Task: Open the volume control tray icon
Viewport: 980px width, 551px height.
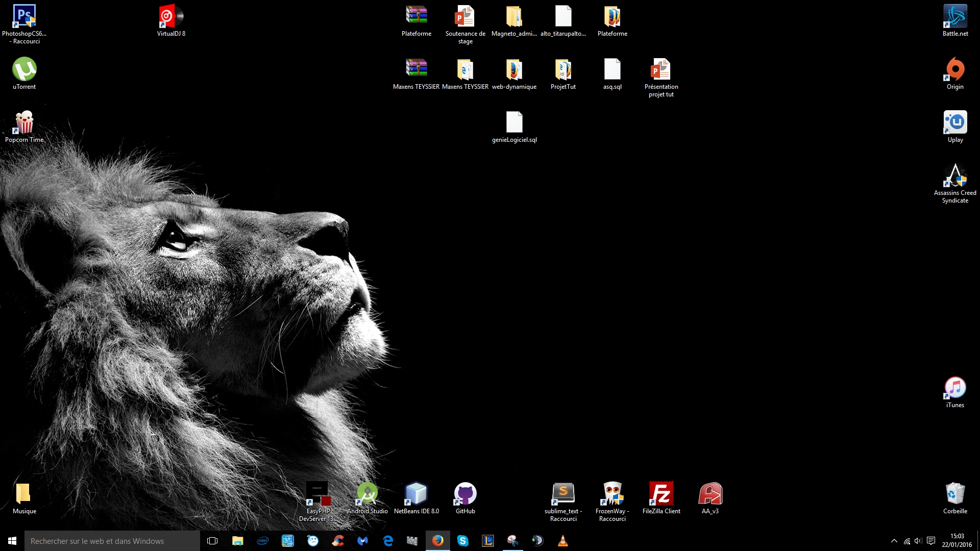Action: 918,541
